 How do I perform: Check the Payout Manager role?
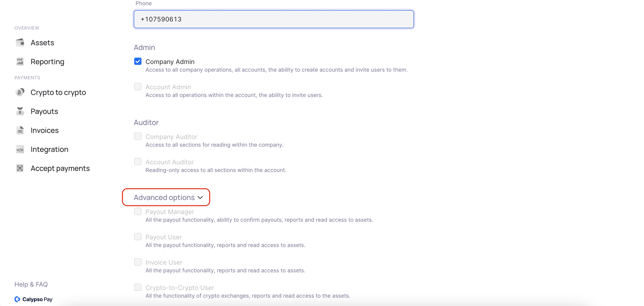pos(138,211)
